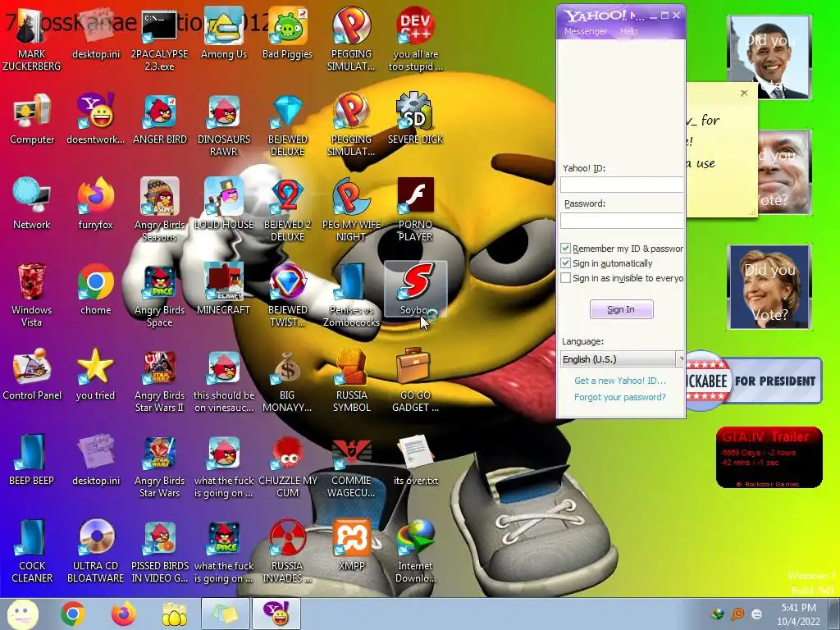
Task: Launch the furryfox browser icon
Action: pos(96,204)
